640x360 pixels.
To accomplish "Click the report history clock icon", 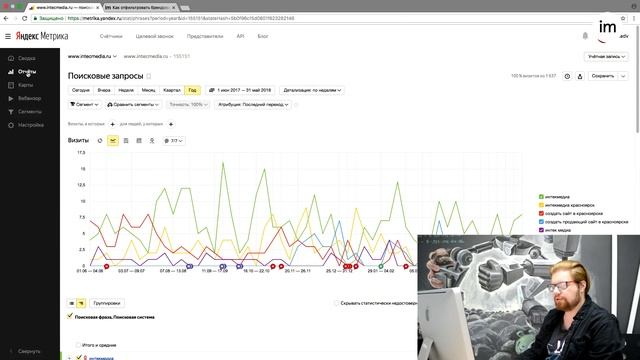I will pos(567,76).
